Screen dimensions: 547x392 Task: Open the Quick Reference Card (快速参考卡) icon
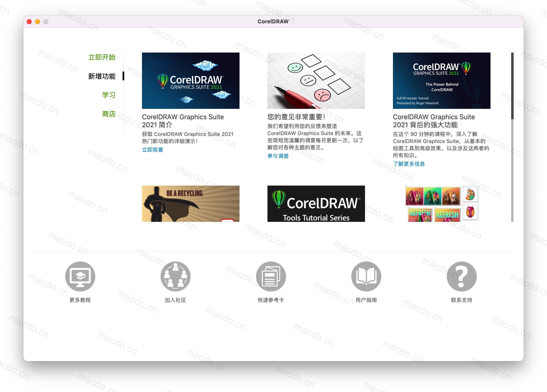point(271,276)
